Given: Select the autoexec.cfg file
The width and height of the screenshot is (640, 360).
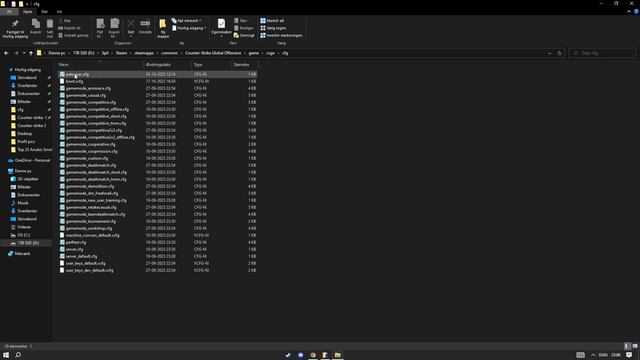Looking at the screenshot, I should 77,74.
